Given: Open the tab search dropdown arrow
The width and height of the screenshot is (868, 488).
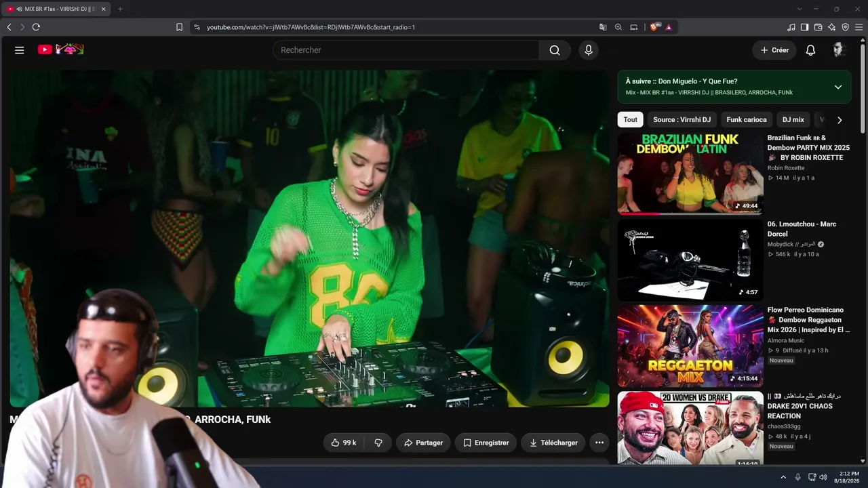Looking at the screenshot, I should pos(800,9).
